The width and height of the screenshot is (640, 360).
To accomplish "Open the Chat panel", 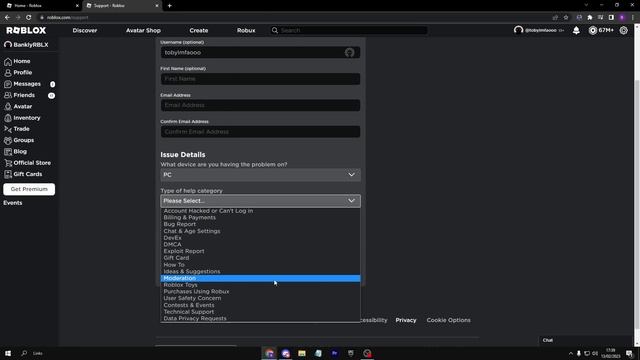I will (x=586, y=340).
